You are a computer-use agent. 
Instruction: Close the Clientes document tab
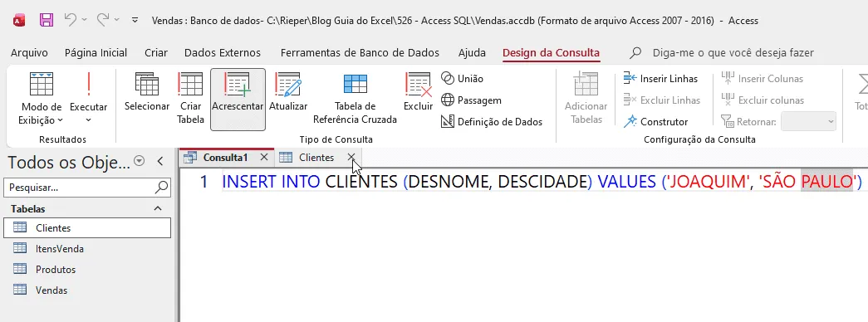[351, 157]
